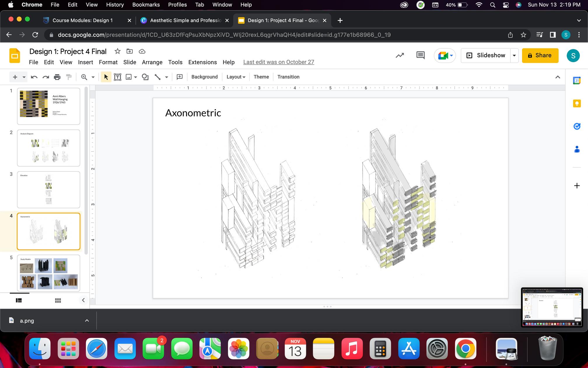Image resolution: width=588 pixels, height=368 pixels.
Task: Open the Arrange menu
Action: (152, 62)
